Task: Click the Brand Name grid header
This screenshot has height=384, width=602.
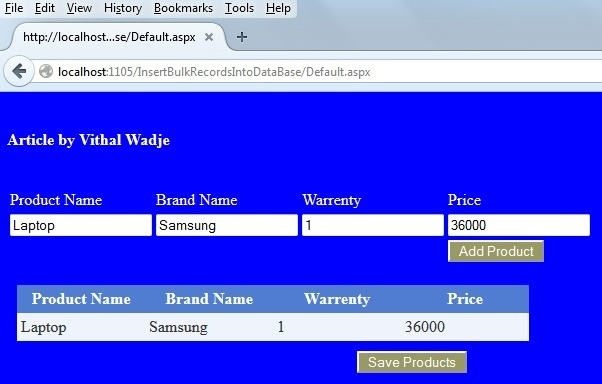Action: (x=209, y=299)
